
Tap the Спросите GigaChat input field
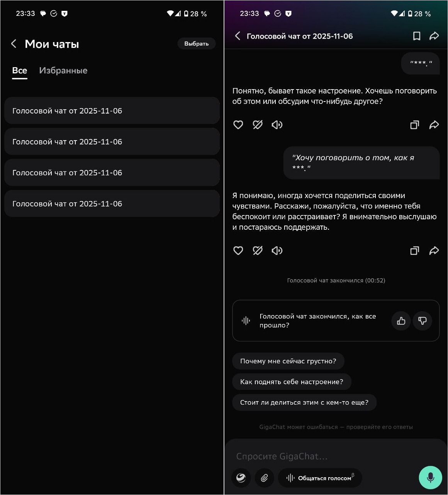(309, 456)
